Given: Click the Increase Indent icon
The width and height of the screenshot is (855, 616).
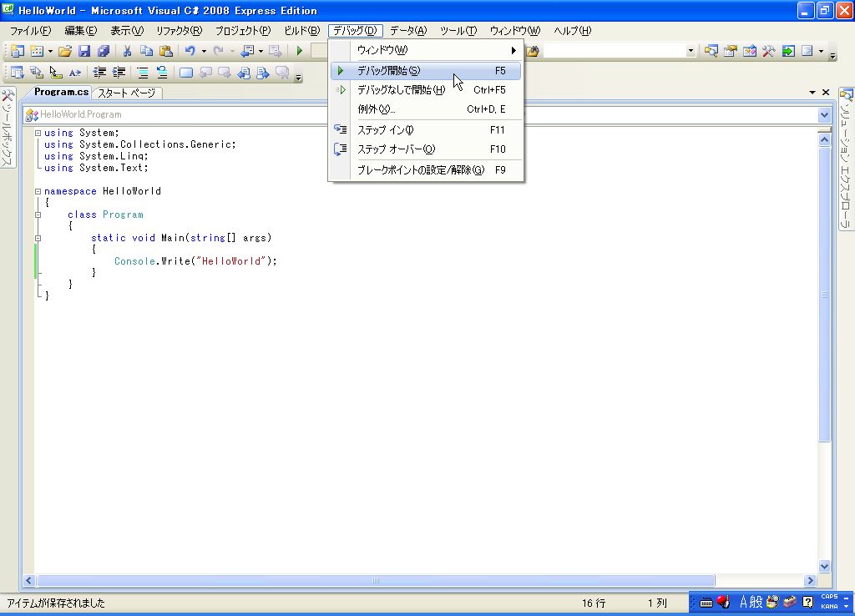Looking at the screenshot, I should click(x=119, y=72).
